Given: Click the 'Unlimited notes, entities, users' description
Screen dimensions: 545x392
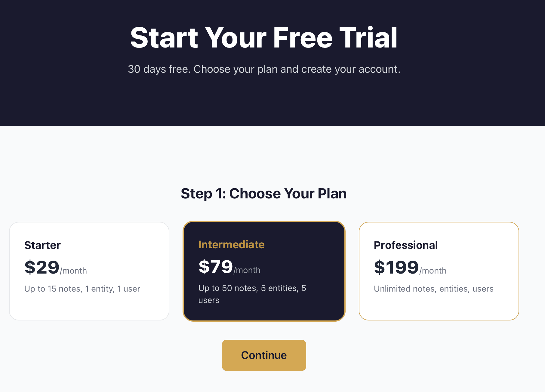Looking at the screenshot, I should 433,289.
